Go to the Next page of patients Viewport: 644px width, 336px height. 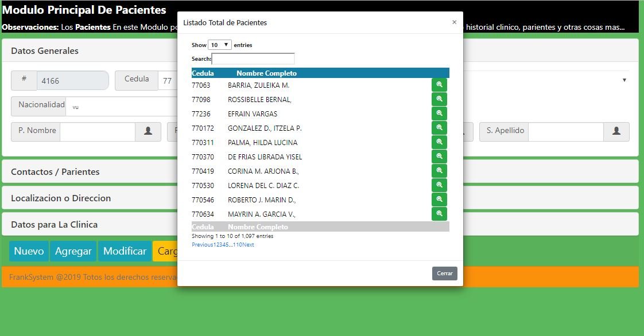pyautogui.click(x=248, y=245)
